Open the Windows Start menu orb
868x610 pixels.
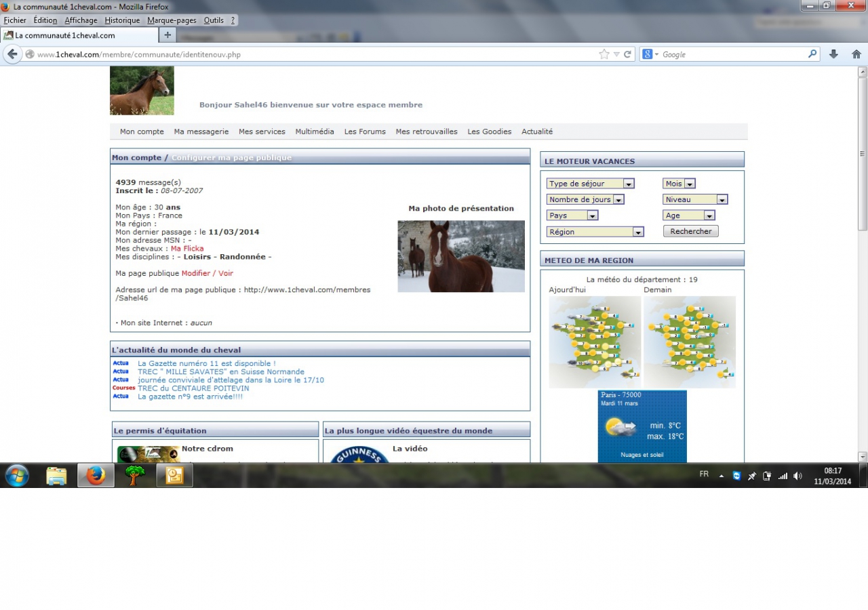pyautogui.click(x=17, y=476)
